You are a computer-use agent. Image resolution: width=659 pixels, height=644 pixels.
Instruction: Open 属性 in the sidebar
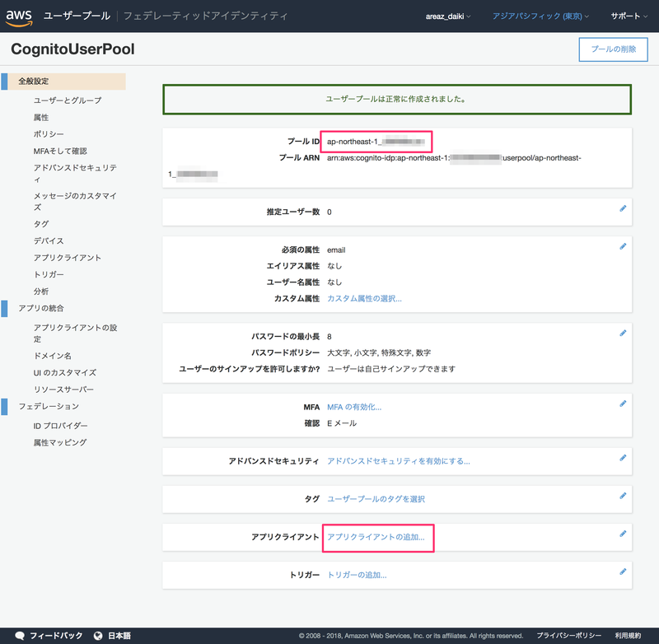tap(41, 117)
